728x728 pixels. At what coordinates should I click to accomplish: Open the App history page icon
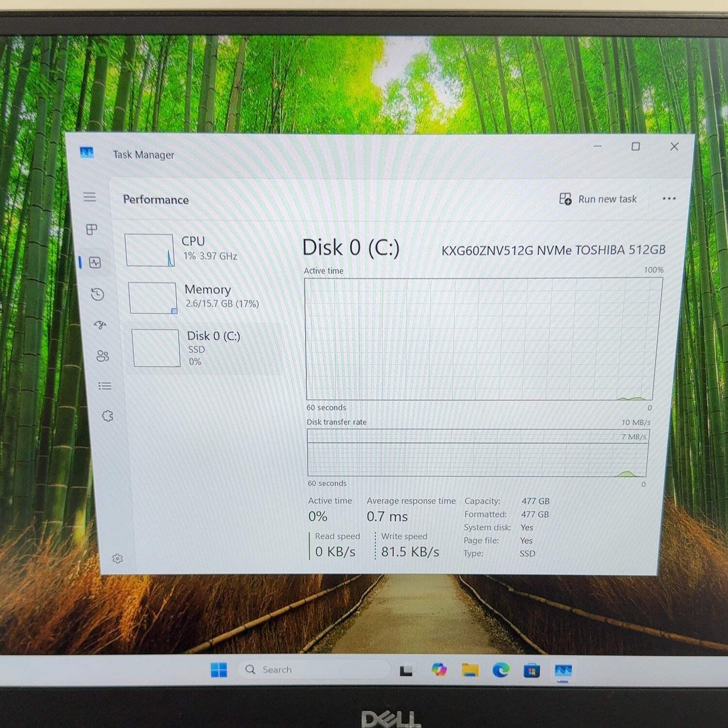point(98,294)
